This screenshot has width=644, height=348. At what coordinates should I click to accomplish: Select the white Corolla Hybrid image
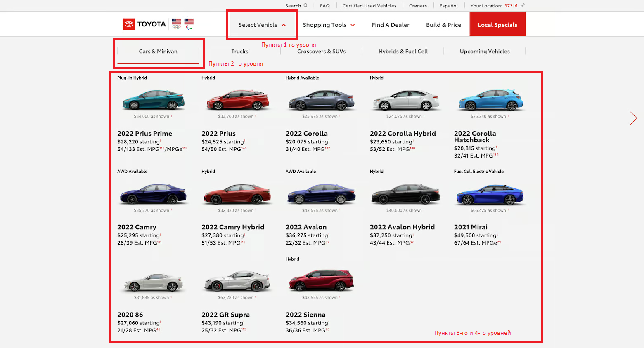point(406,100)
